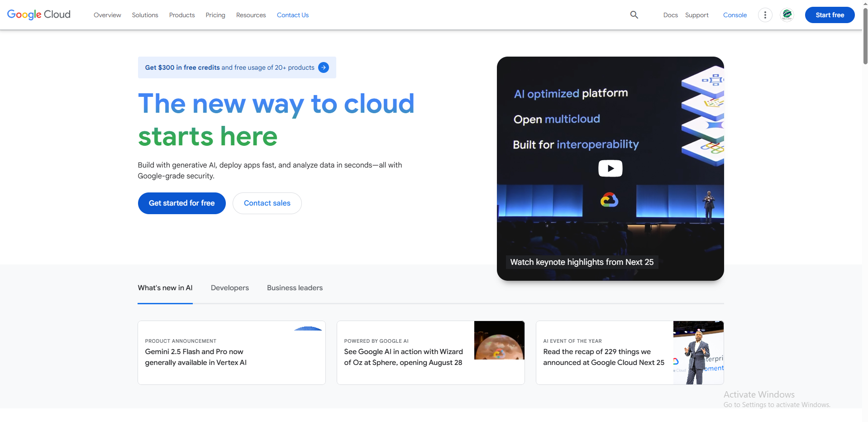Open the three-dot more options menu
This screenshot has height=422, width=868.
click(765, 15)
